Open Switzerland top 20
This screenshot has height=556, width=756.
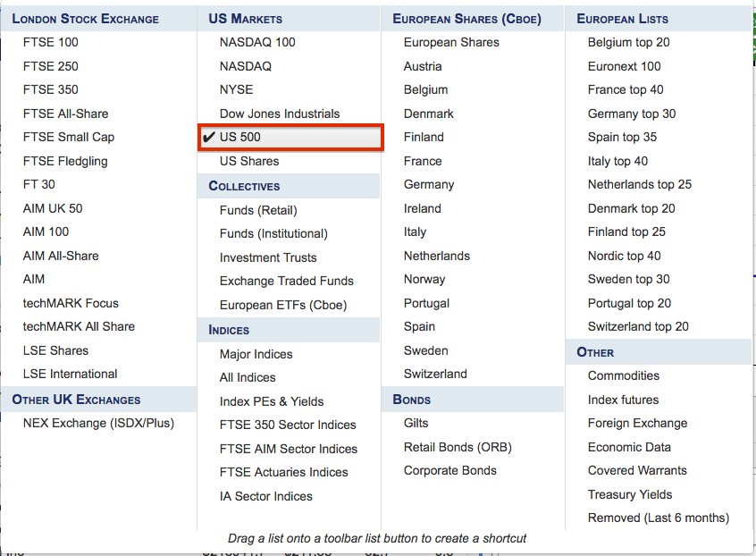[x=638, y=327]
